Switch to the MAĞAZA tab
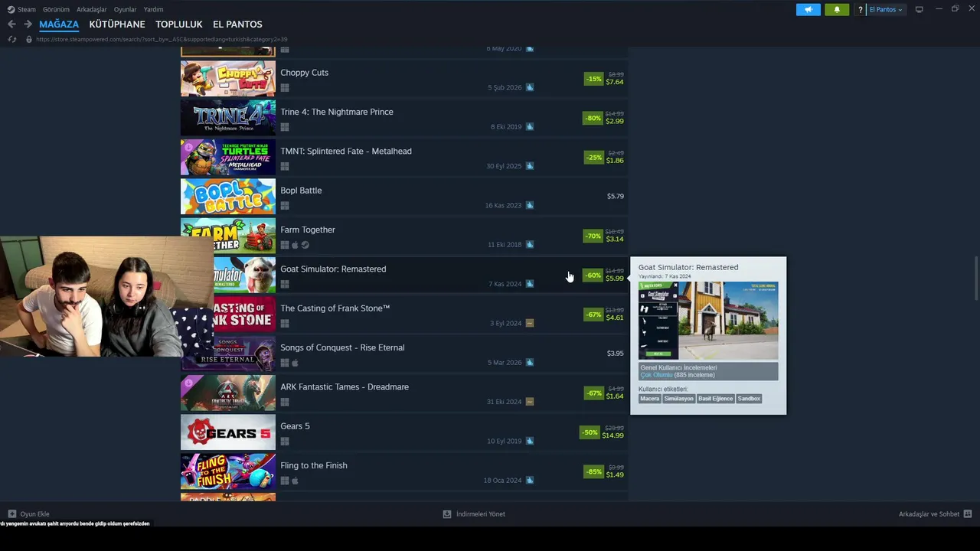The image size is (980, 551). click(59, 24)
